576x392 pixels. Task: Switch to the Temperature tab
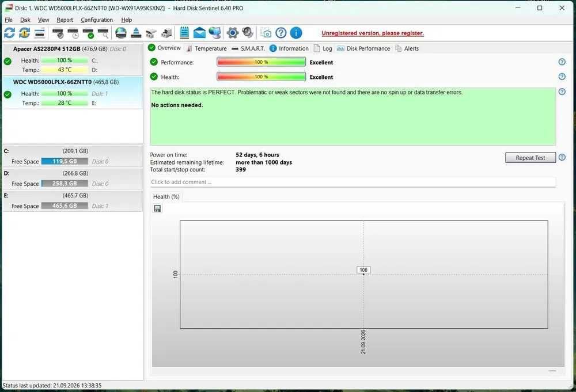(206, 48)
